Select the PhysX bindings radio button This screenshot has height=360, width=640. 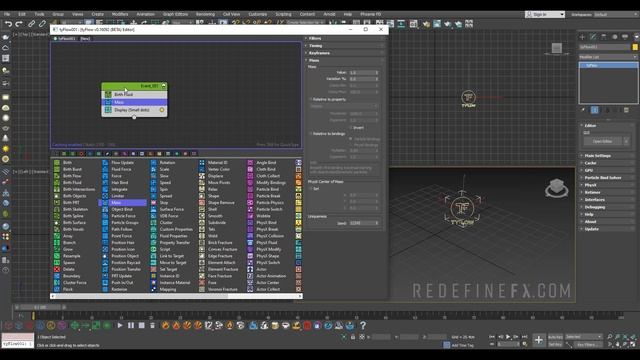351,144
